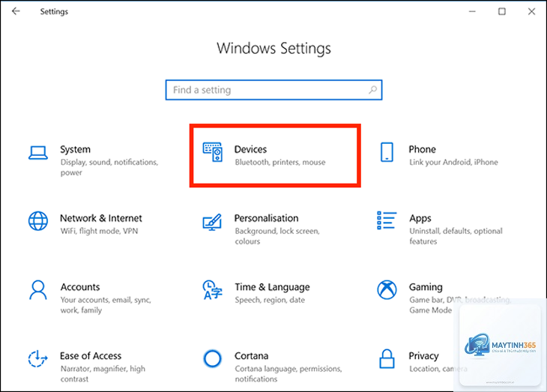
Task: Click 'Display, sound, notifications, power' description
Action: click(109, 167)
